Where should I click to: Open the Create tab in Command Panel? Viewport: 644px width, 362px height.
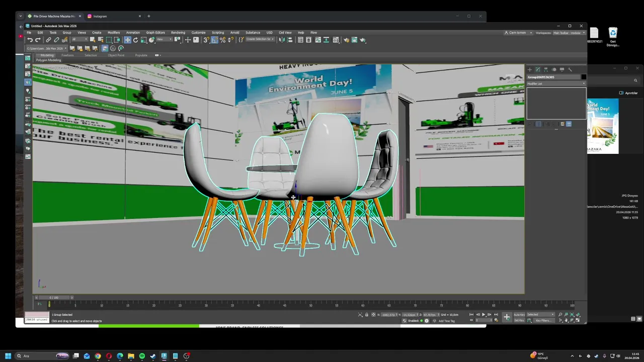coord(529,69)
